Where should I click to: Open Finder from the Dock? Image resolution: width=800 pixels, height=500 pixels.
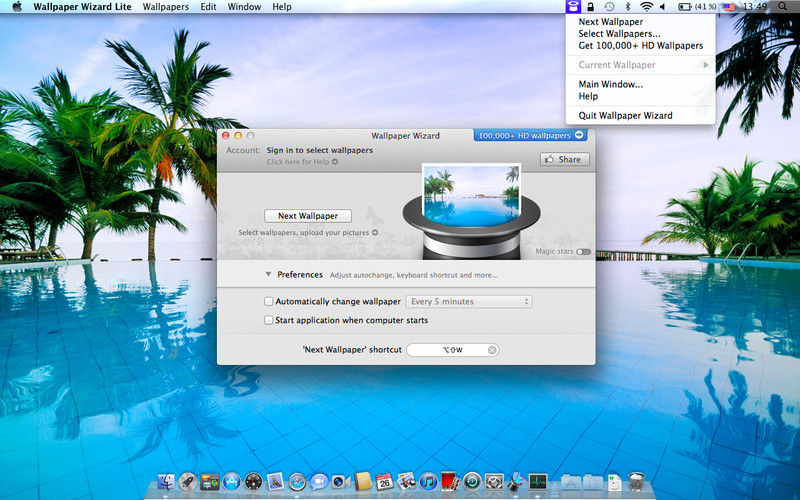(166, 482)
